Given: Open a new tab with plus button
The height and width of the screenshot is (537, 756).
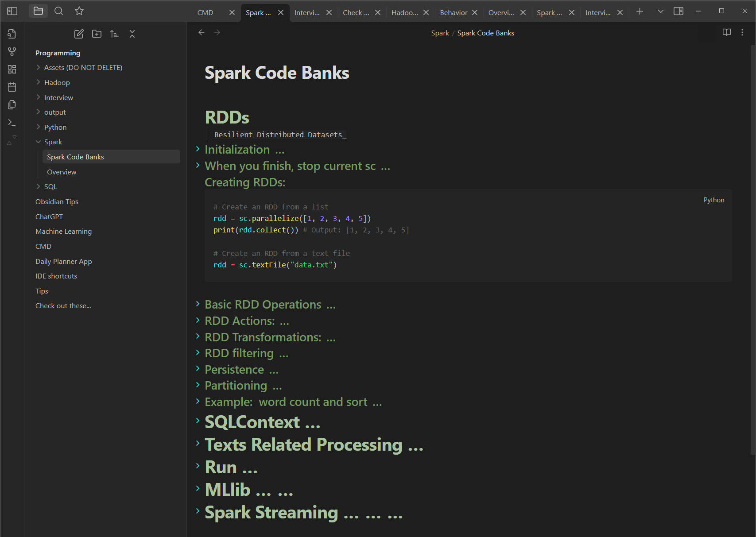Looking at the screenshot, I should point(640,12).
